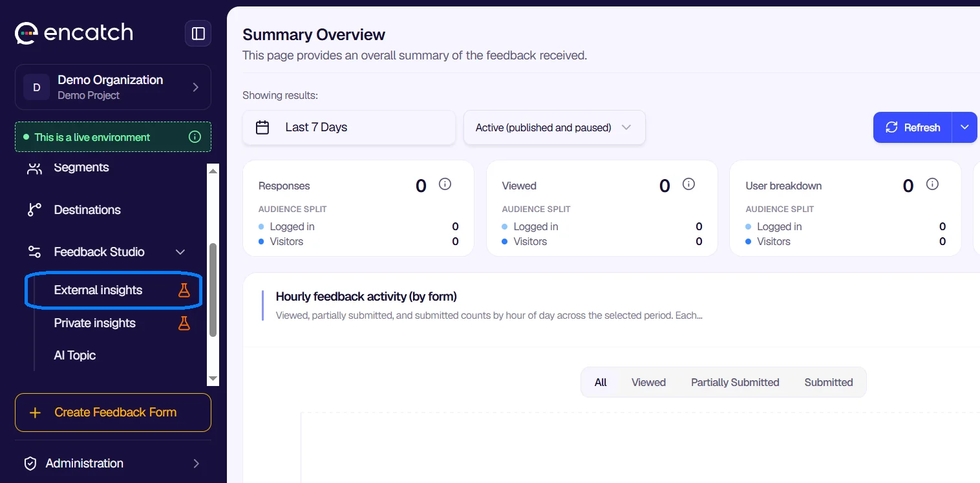
Task: Select the Viewed activity tab
Action: 648,382
